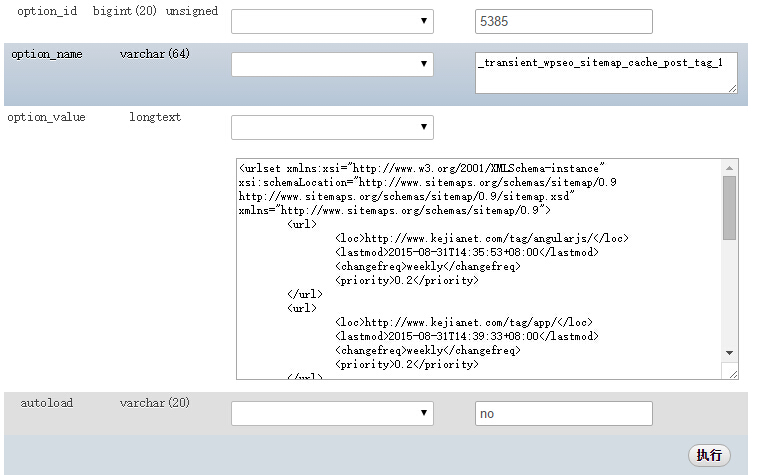770x475 pixels.
Task: Click the option_name column label
Action: 47,54
